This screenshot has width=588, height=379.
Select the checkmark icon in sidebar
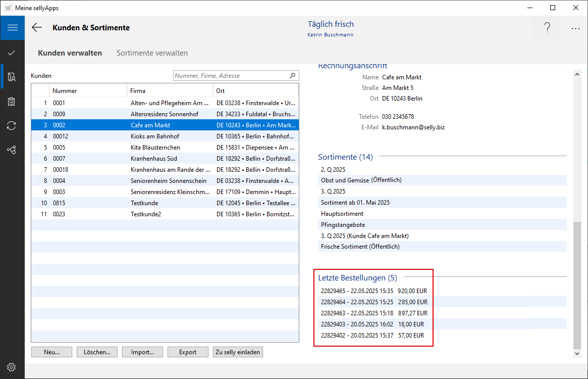pyautogui.click(x=12, y=53)
